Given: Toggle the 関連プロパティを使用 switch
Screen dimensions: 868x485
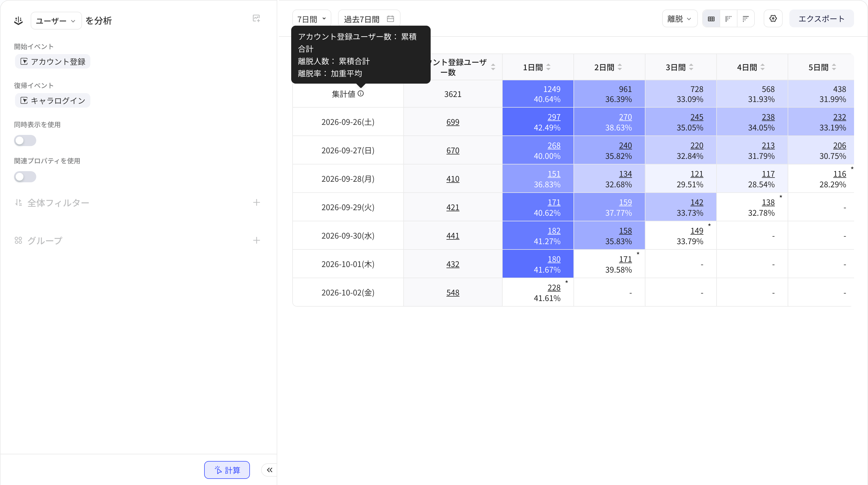Looking at the screenshot, I should coord(25,177).
